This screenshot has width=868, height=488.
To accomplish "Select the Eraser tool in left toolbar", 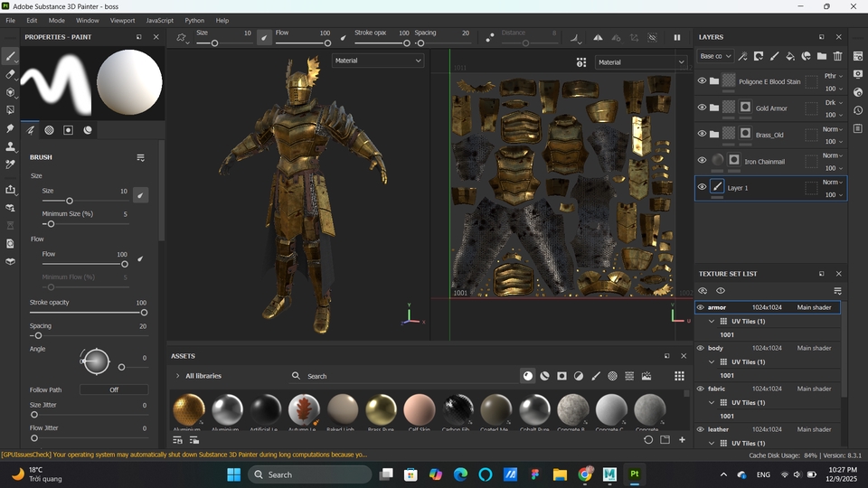I will tap(11, 74).
